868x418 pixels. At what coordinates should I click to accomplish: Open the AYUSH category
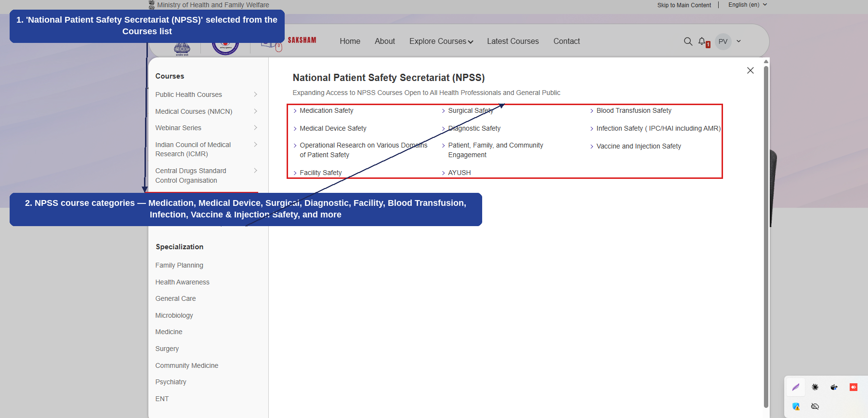pyautogui.click(x=459, y=173)
